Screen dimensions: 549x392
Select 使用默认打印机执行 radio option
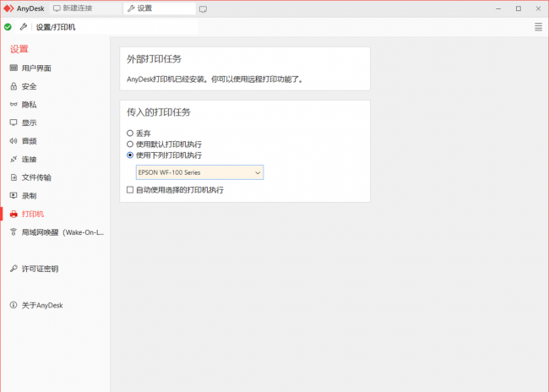[130, 144]
